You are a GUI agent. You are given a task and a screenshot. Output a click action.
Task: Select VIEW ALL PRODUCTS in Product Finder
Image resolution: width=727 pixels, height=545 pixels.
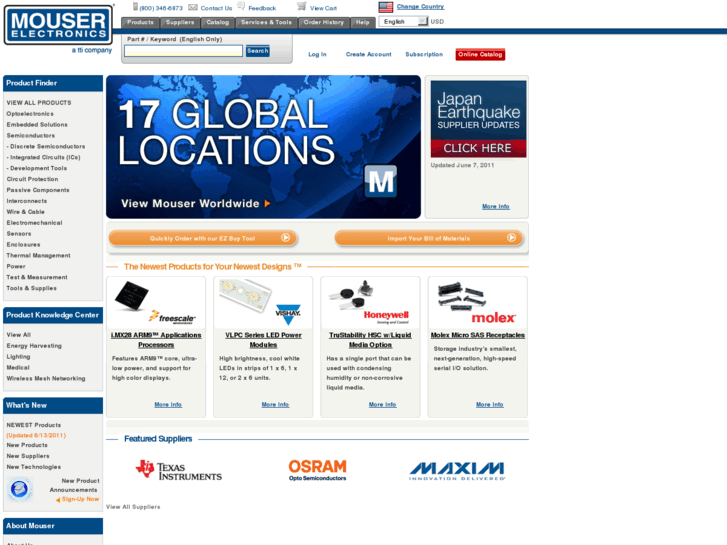click(39, 103)
